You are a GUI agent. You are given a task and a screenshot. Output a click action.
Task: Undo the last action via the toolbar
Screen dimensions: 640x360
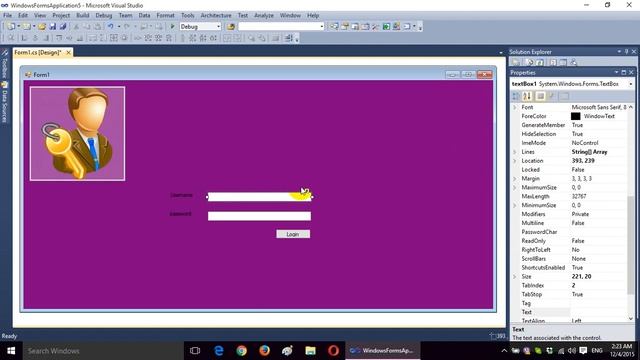111,27
